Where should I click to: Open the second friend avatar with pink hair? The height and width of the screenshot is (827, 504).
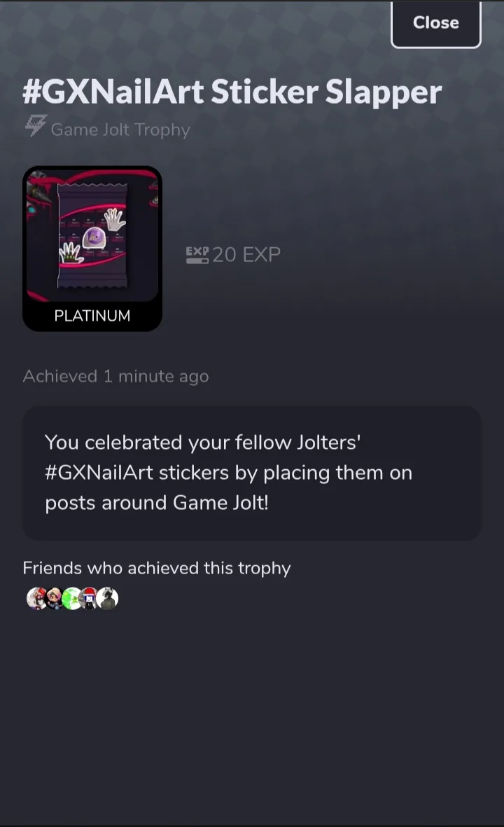coord(55,598)
